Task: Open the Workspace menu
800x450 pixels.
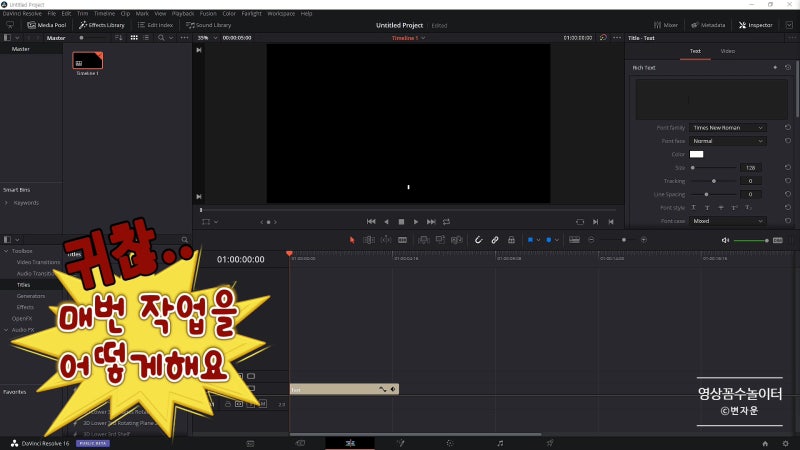Action: click(x=281, y=14)
